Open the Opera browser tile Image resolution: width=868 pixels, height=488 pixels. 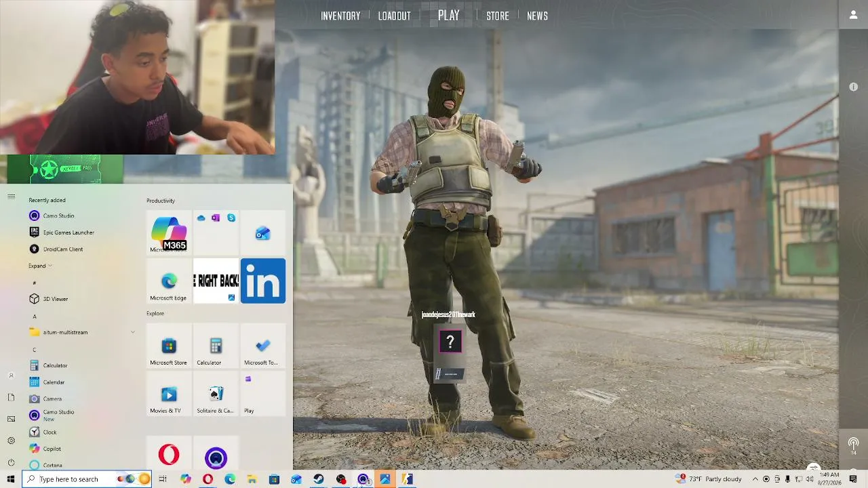click(x=169, y=453)
